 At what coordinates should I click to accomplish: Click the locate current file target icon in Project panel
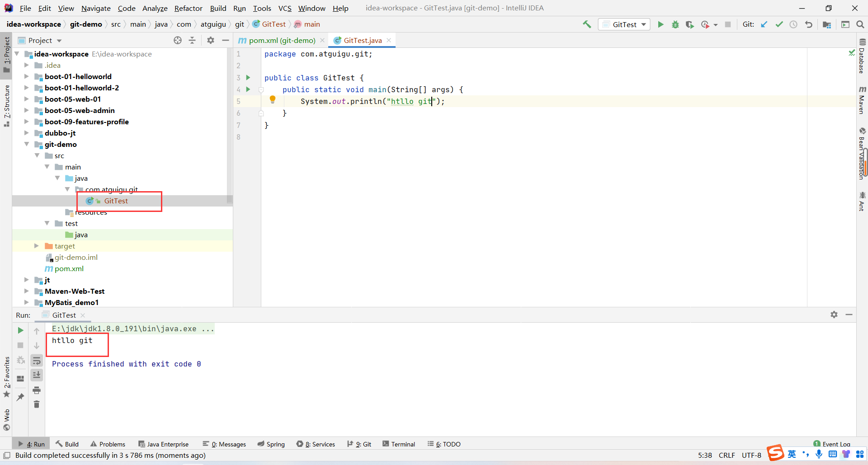[178, 40]
